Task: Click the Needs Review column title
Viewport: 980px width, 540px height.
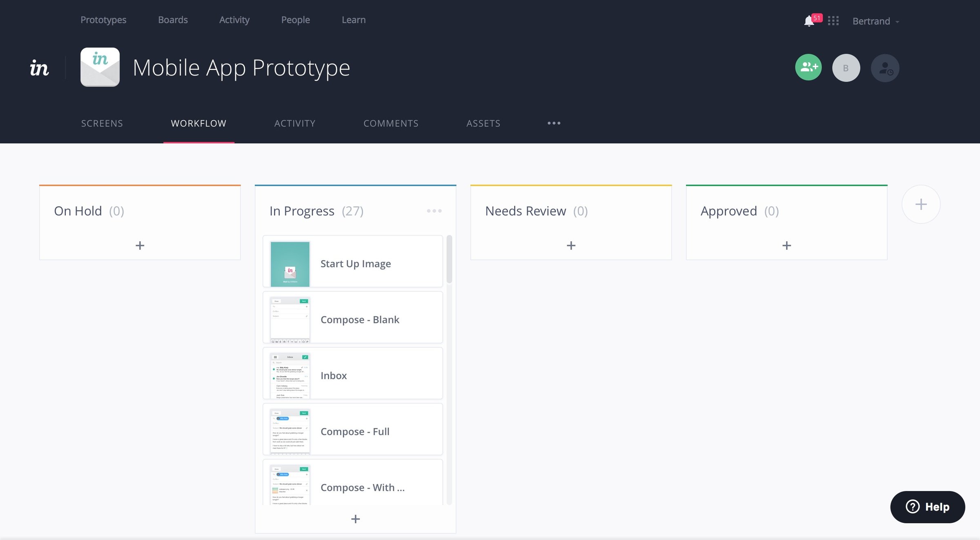Action: pyautogui.click(x=526, y=211)
